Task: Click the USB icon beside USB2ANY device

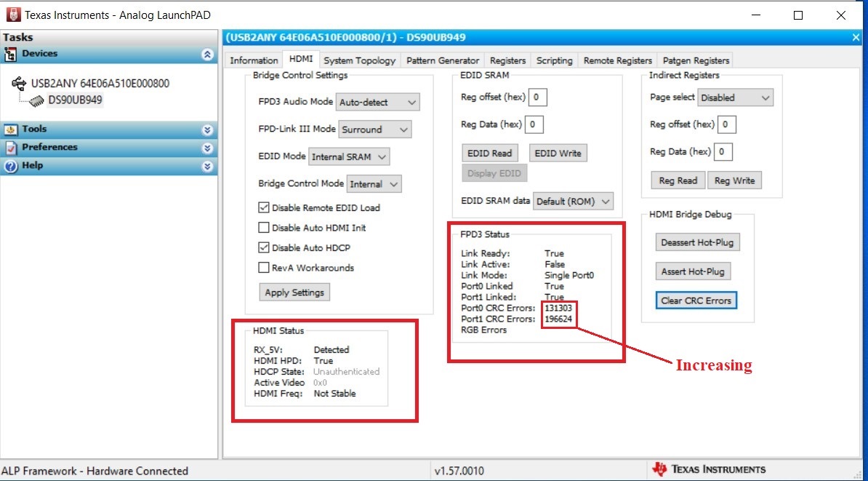Action: [x=19, y=84]
